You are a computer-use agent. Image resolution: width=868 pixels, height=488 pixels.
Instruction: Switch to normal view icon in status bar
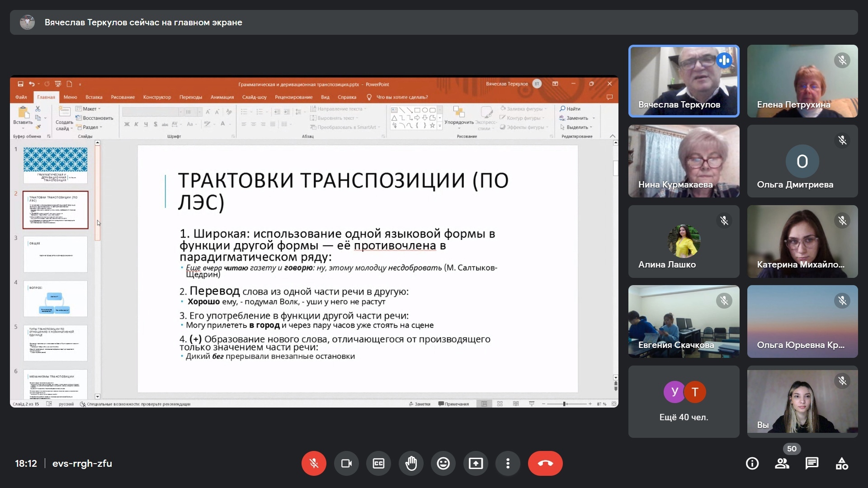(x=484, y=404)
